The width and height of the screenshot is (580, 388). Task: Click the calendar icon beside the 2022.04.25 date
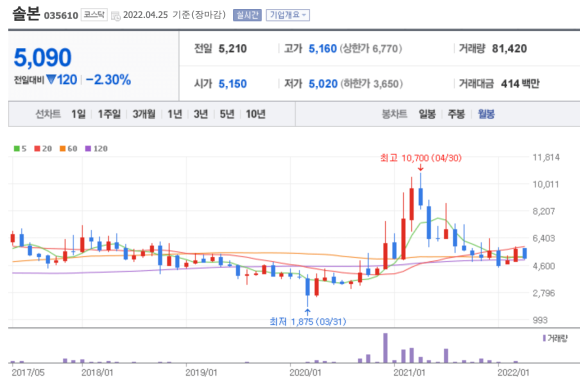(116, 16)
